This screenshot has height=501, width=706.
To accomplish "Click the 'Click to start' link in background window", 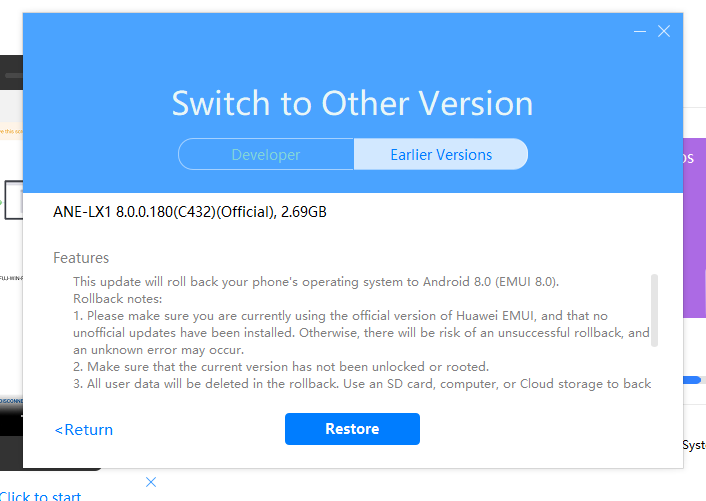I will 41,496.
